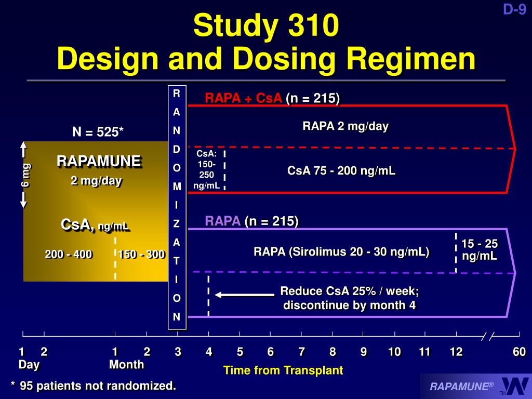This screenshot has width=532, height=399.
Task: Click the vertical RANDOMIZATION bar
Action: 177,207
